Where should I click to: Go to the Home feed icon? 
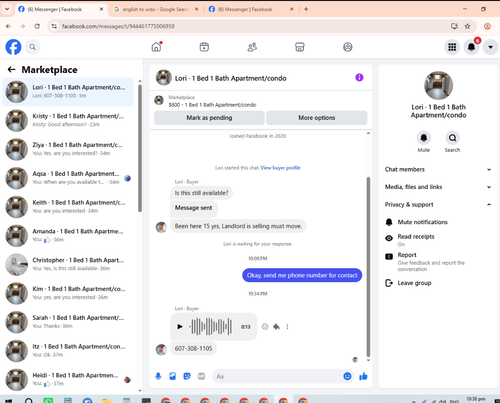click(156, 47)
